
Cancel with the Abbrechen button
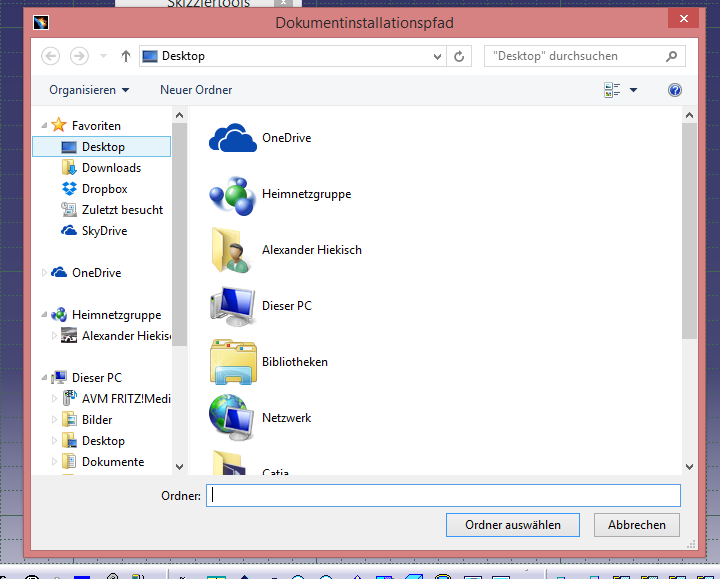(636, 525)
